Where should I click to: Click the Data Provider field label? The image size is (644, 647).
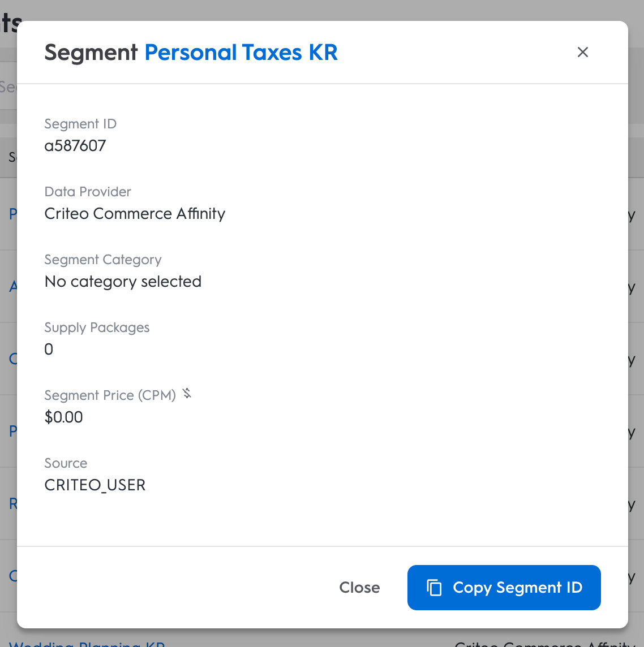[88, 192]
